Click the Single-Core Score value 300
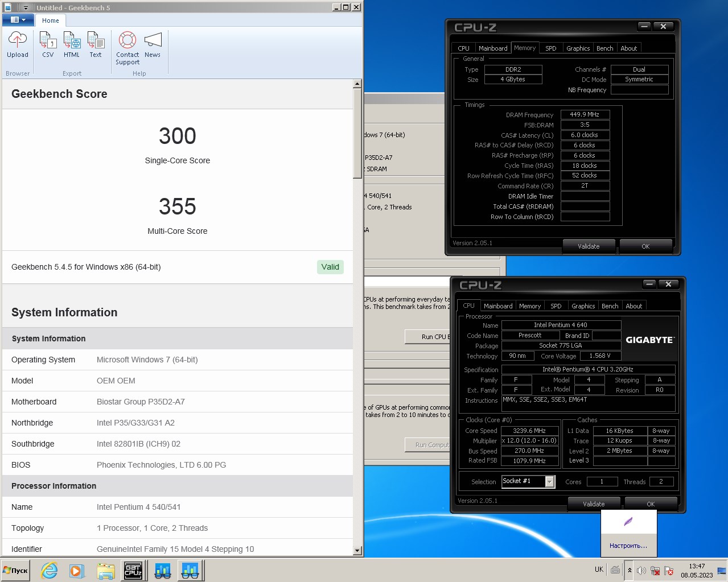 click(x=178, y=136)
